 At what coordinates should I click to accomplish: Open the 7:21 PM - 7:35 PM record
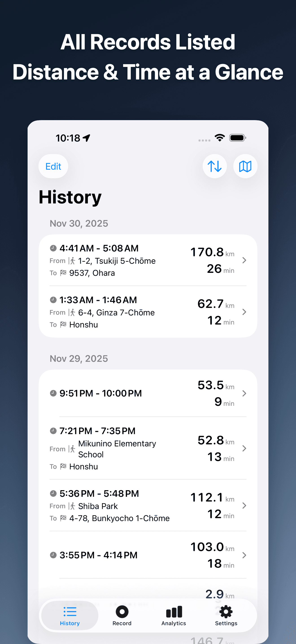[97, 431]
